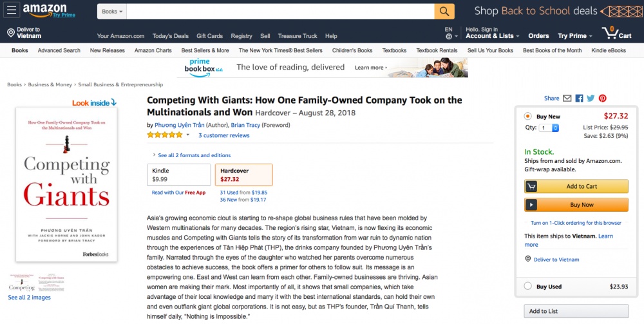Click the orange search magnifier button
The height and width of the screenshot is (324, 644).
pos(444,12)
